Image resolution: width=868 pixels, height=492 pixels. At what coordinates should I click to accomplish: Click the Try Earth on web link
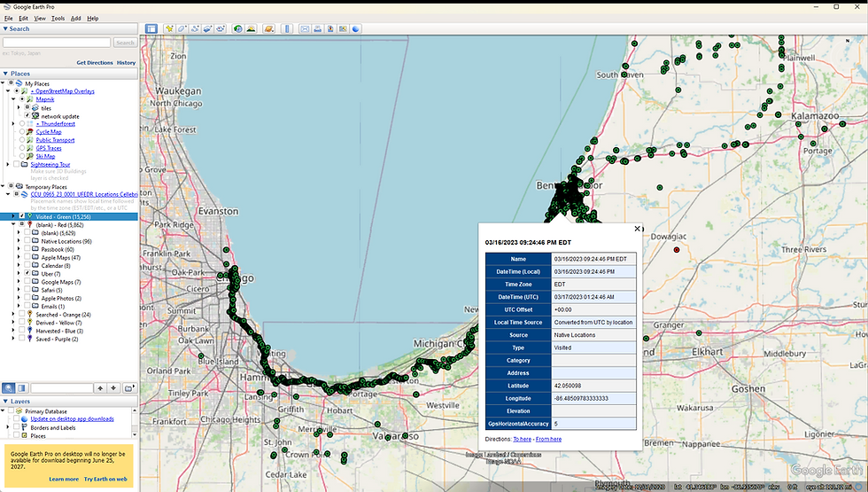(105, 479)
